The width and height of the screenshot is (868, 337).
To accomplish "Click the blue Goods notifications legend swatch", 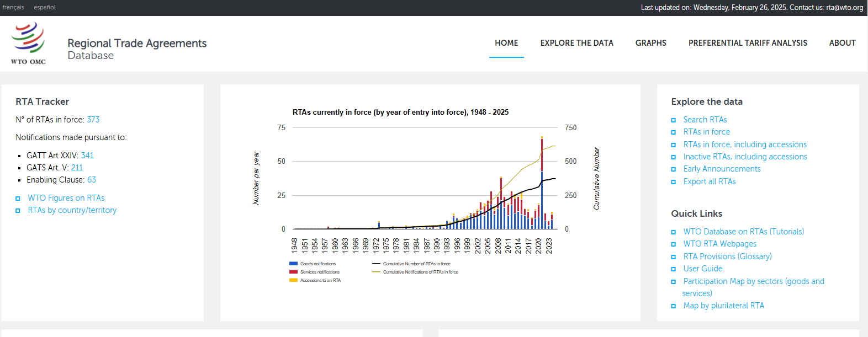I will [x=293, y=264].
